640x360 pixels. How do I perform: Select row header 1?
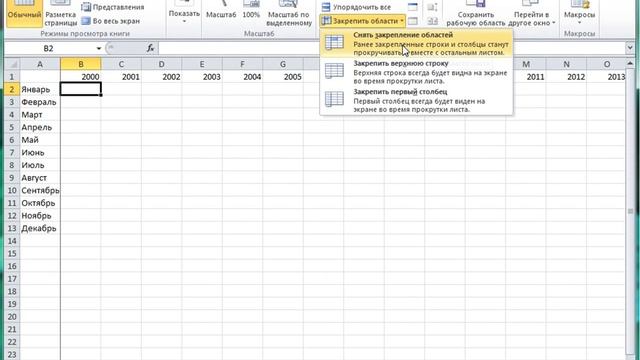[x=12, y=77]
